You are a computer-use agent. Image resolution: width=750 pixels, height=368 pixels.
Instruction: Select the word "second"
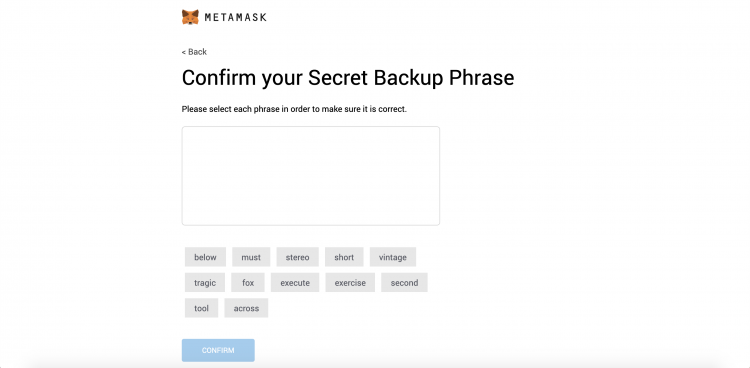[404, 282]
